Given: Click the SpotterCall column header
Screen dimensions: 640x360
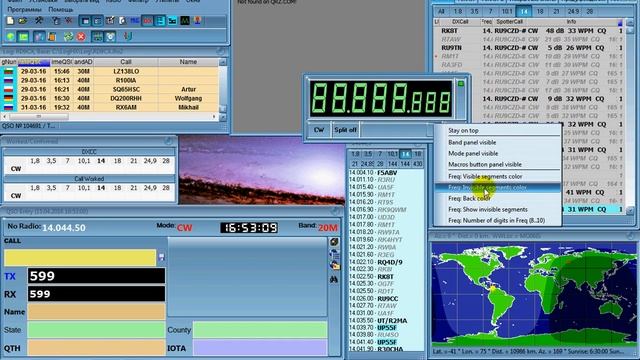Looking at the screenshot, I should tap(509, 22).
